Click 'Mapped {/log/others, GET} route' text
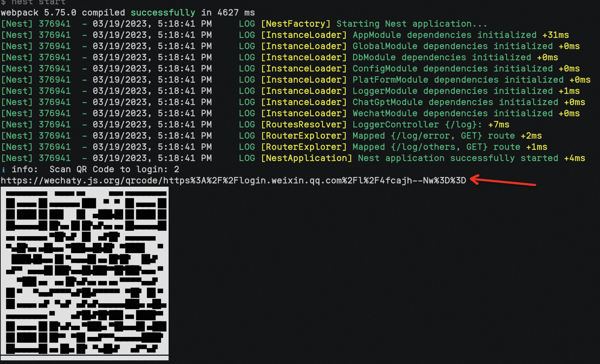Viewport: 600px width, 364px height. tap(436, 147)
